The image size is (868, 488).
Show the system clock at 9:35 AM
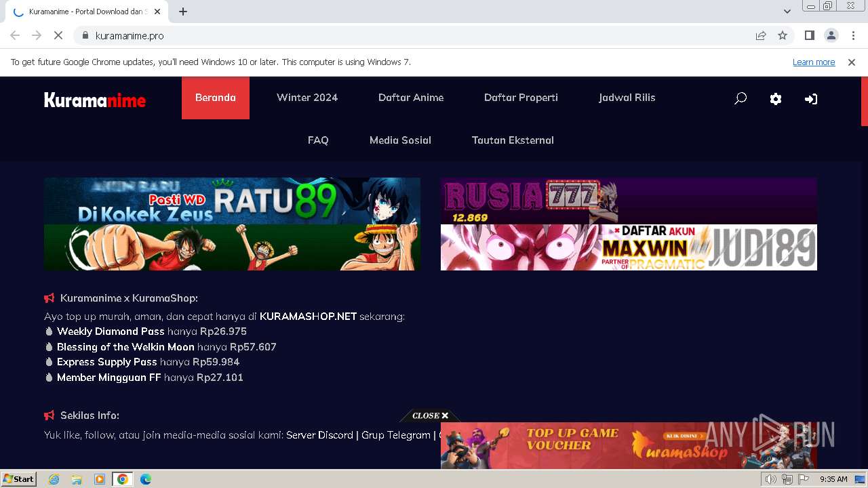833,479
